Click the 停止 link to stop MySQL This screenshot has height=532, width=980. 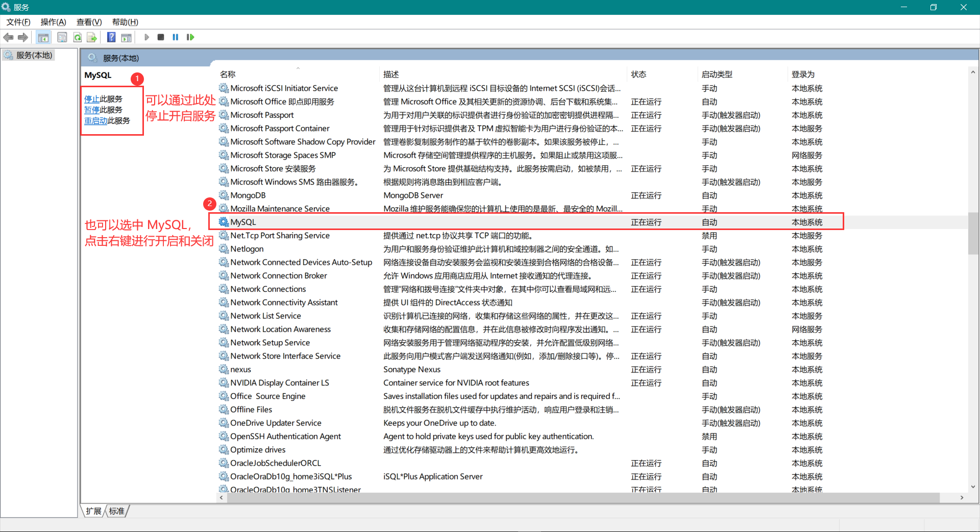pyautogui.click(x=92, y=99)
